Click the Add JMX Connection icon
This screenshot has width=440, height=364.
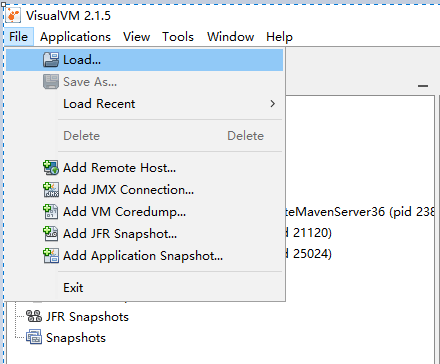pos(51,190)
